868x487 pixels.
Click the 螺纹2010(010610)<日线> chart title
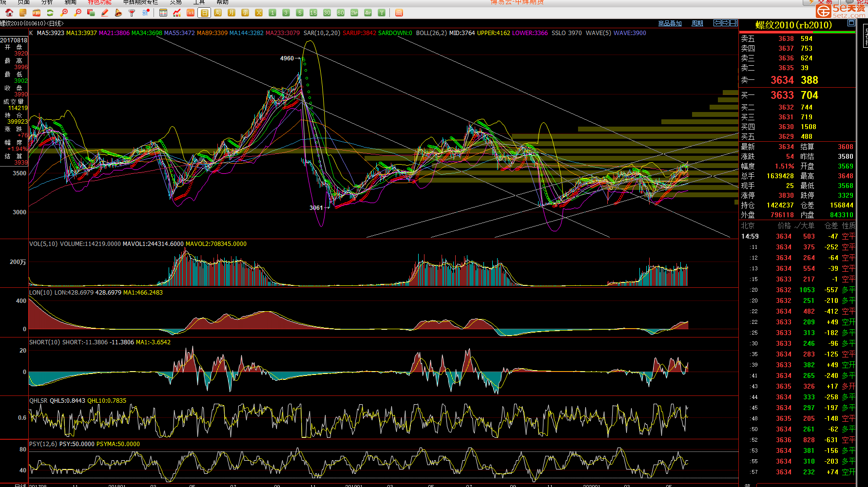tap(32, 23)
